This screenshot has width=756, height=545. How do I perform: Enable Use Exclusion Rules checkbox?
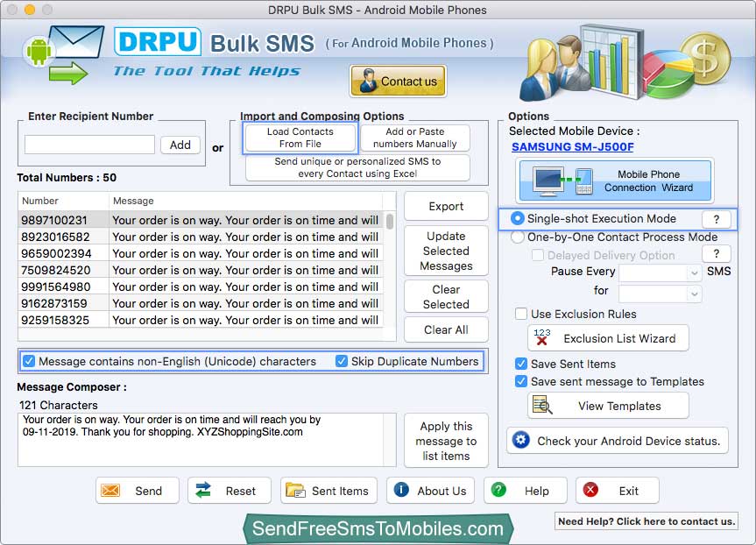[520, 314]
